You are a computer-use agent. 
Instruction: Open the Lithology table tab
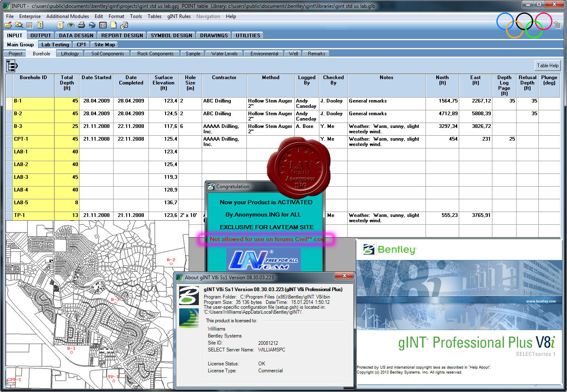[x=70, y=54]
